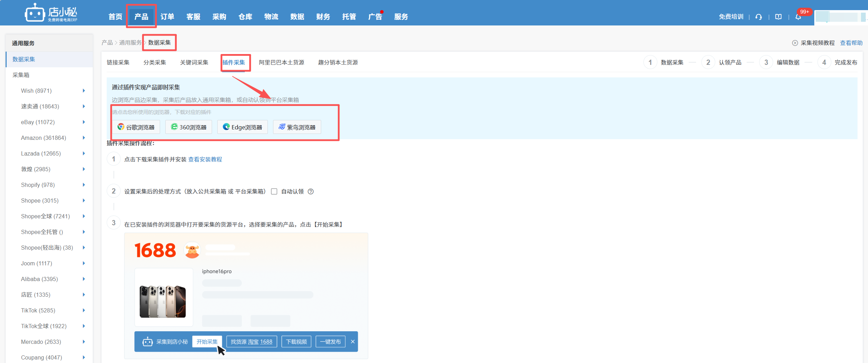Open the 查看帮助 link
Screen dimensions: 868x363
pyautogui.click(x=851, y=43)
